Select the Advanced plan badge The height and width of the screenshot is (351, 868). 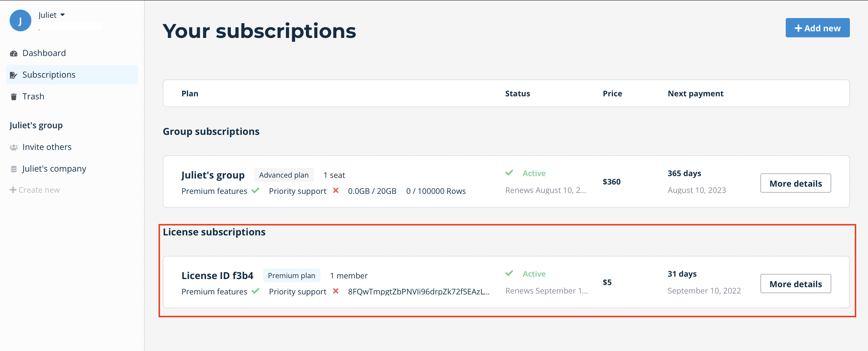(x=284, y=175)
